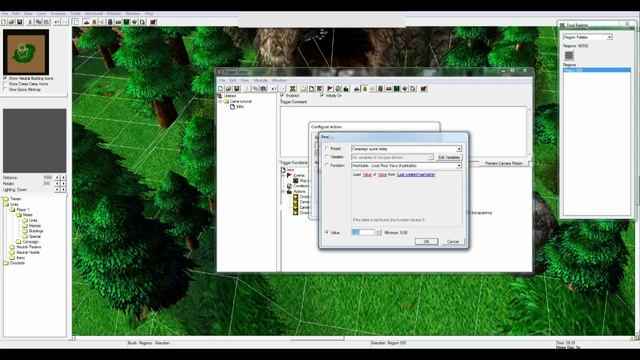Toggle the Initially On checkbox

(322, 95)
